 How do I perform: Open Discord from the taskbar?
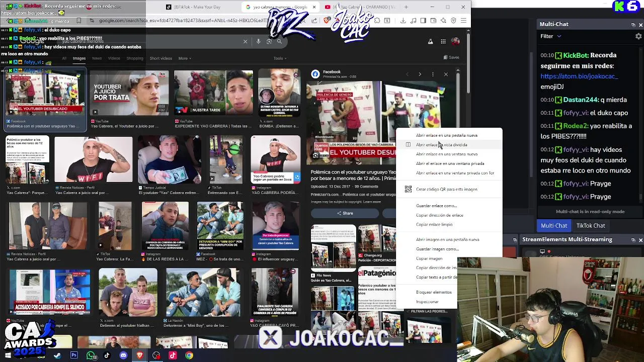click(x=123, y=355)
